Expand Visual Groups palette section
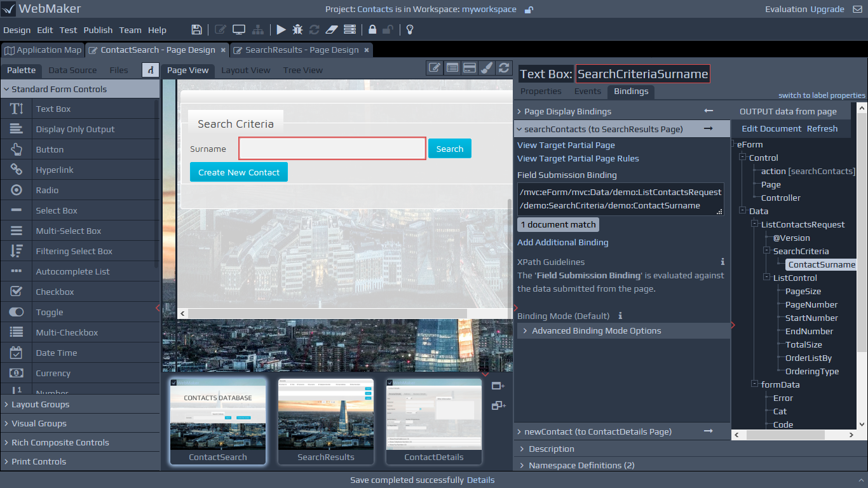Screen dimensions: 868x488 click(79, 423)
